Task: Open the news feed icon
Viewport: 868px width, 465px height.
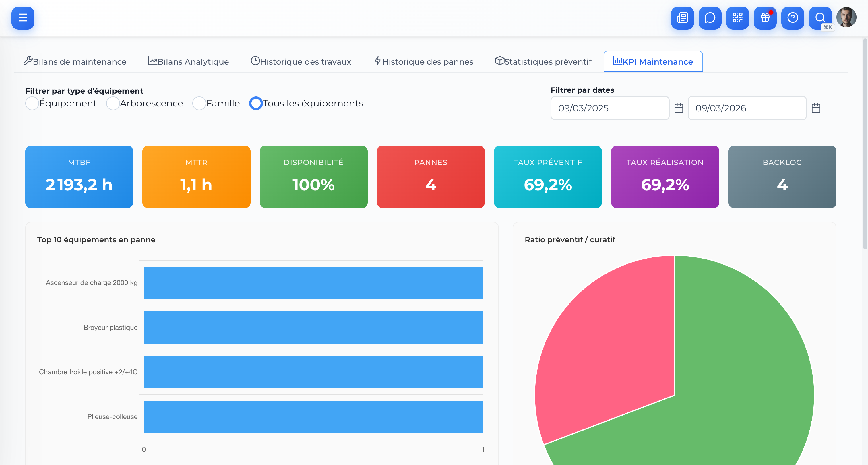Action: point(682,18)
